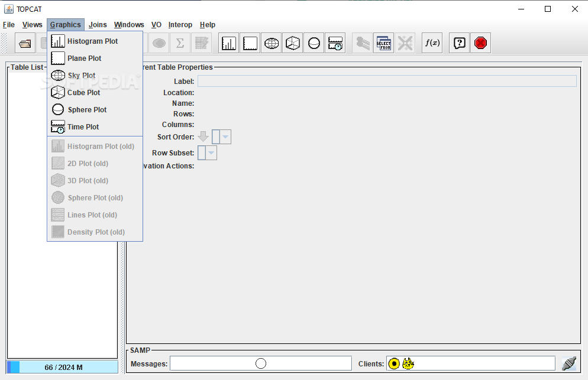Click greyed 2D Plot (old) menu entry
The image size is (588, 380).
pos(95,164)
